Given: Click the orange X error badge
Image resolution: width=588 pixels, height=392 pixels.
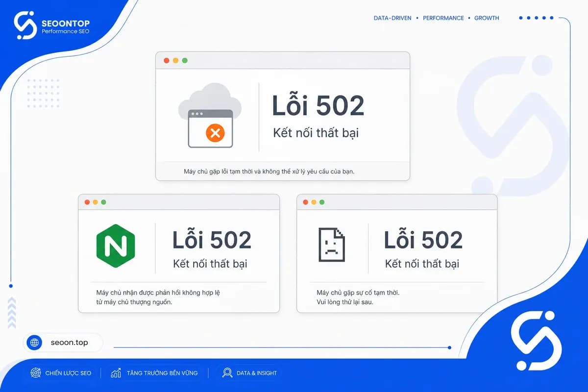Looking at the screenshot, I should click(215, 132).
